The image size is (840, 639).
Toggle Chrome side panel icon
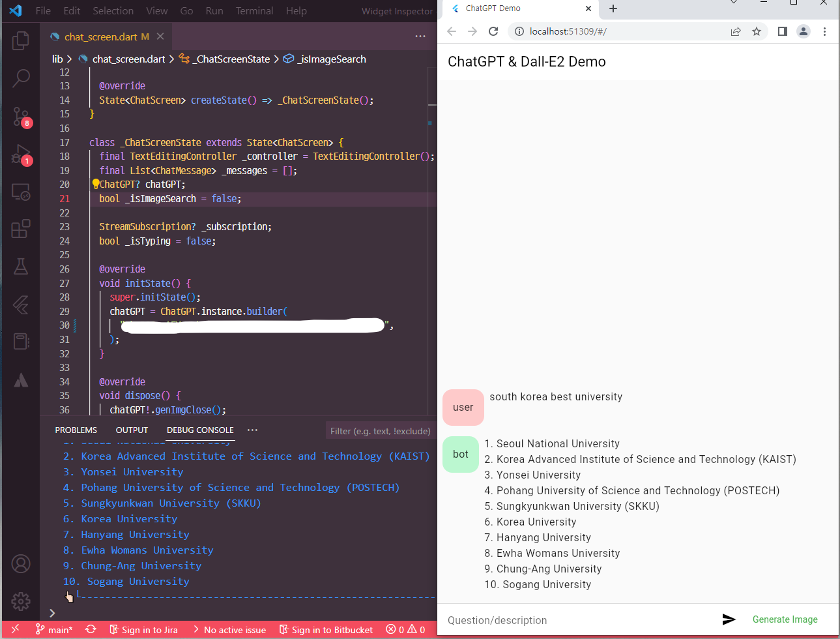point(783,31)
